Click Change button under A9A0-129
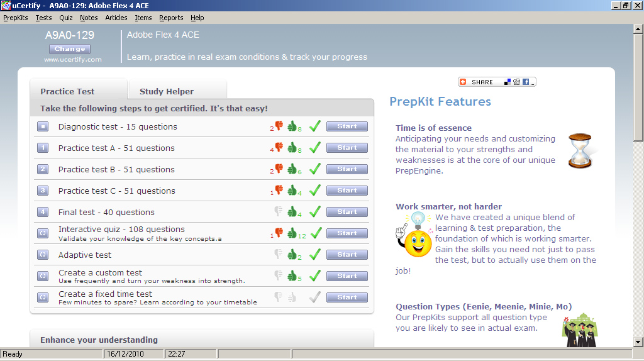The height and width of the screenshot is (361, 644). (70, 49)
